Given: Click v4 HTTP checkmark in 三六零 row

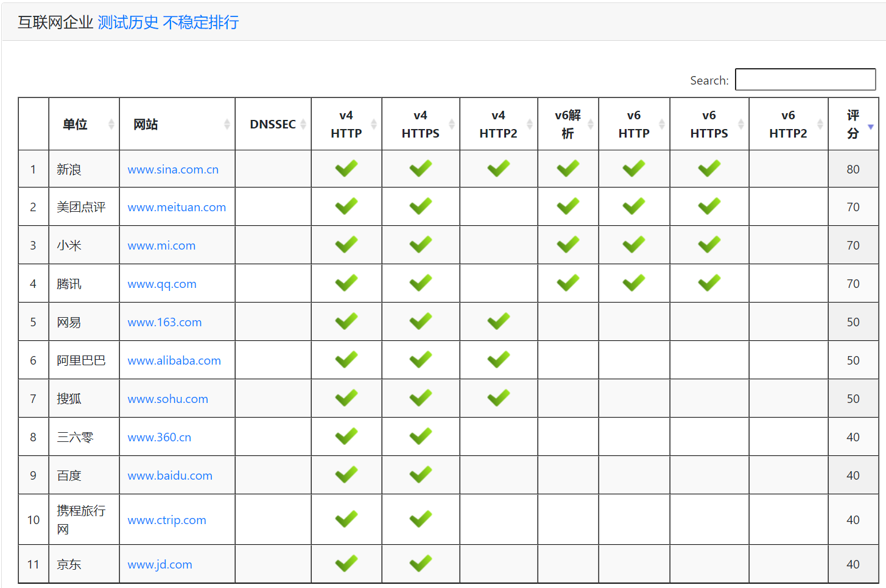Looking at the screenshot, I should coord(346,436).
